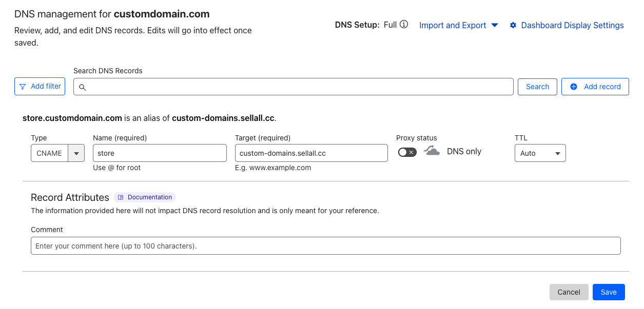Click the gray cloud DNS only icon
644x309 pixels.
432,151
